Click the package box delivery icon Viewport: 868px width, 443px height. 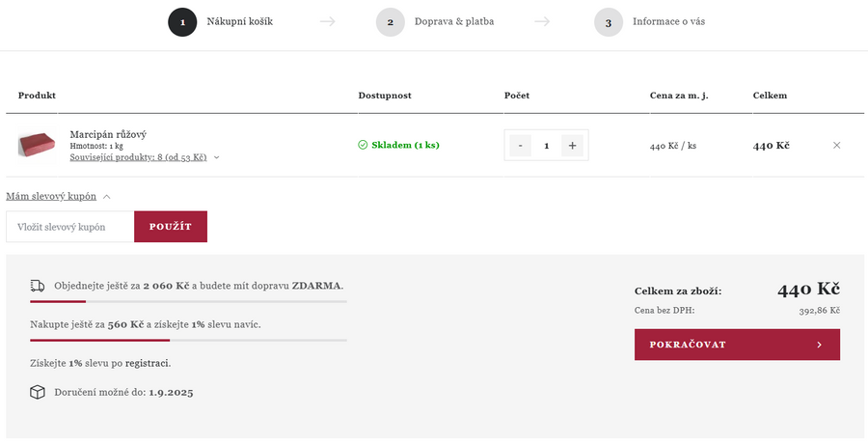(38, 393)
